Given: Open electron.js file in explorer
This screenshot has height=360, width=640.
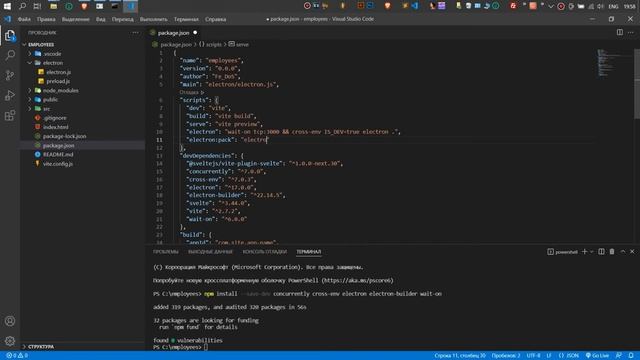Looking at the screenshot, I should coord(58,72).
